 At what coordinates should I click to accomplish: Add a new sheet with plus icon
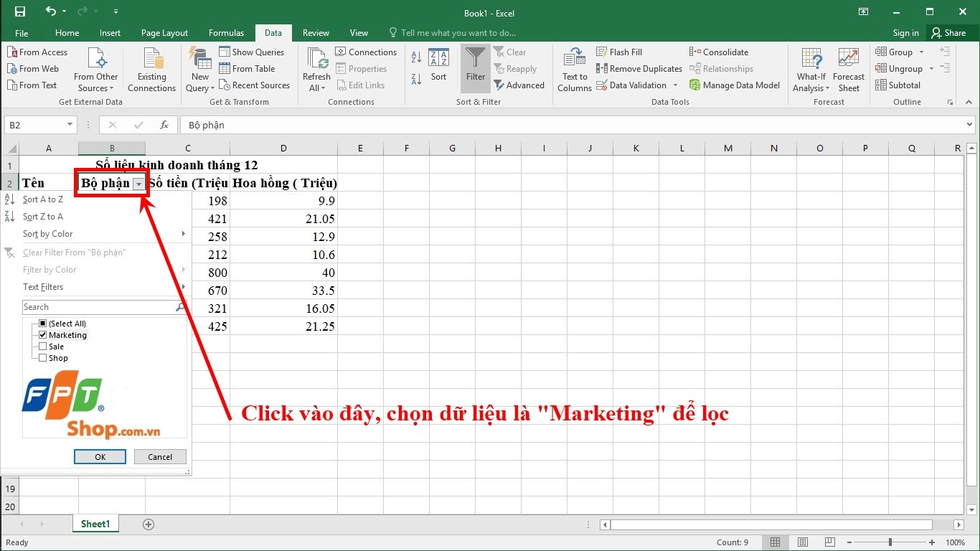click(x=149, y=524)
